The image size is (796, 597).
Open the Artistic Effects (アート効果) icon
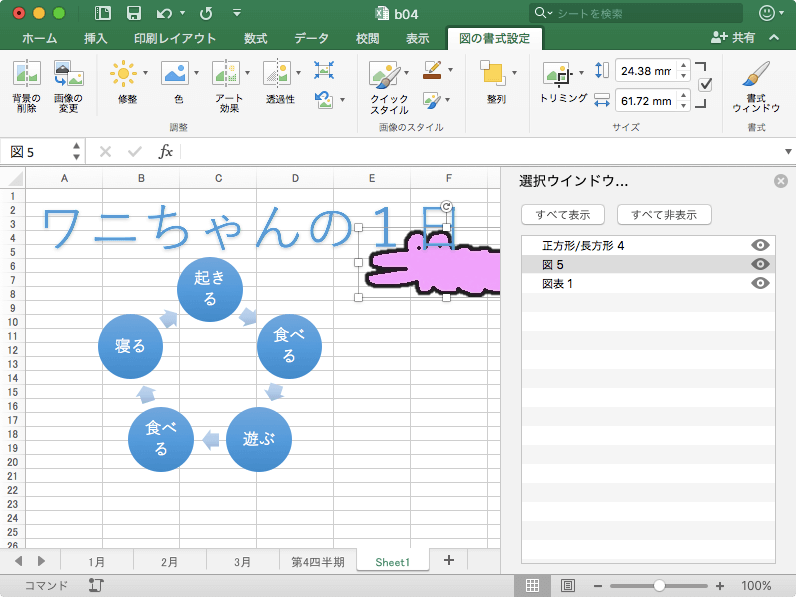tap(226, 74)
